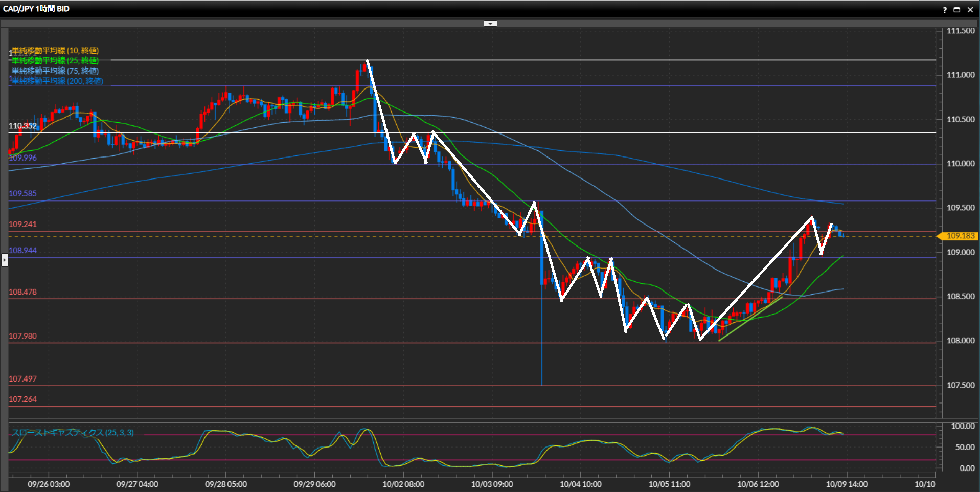This screenshot has width=980, height=492.
Task: Expand the top toolbar dropdown arrow
Action: 490,24
